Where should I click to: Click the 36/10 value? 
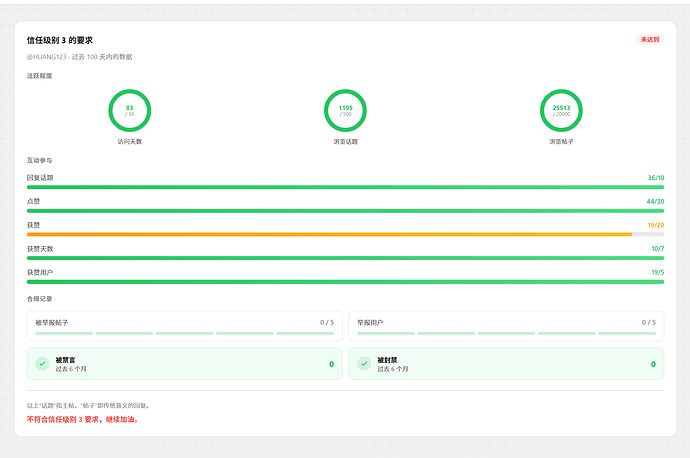(x=656, y=178)
